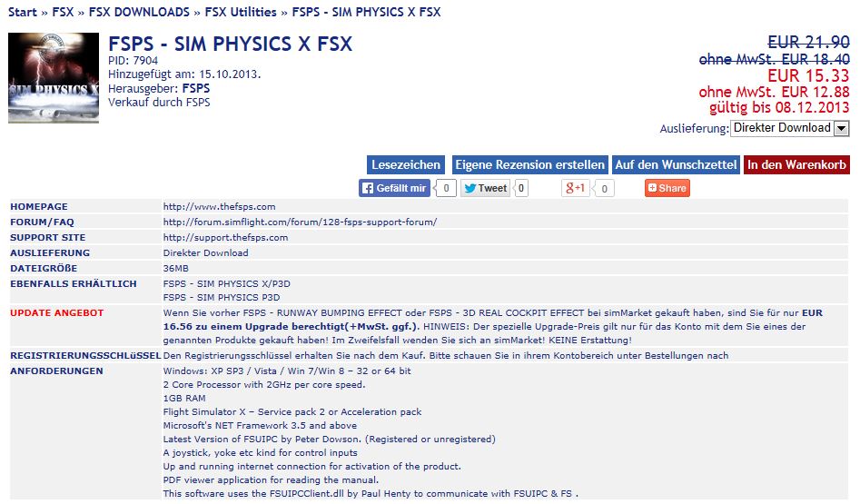This screenshot has width=860, height=504.
Task: Open the SIM PHYSICS X product thumbnail
Action: coord(54,78)
